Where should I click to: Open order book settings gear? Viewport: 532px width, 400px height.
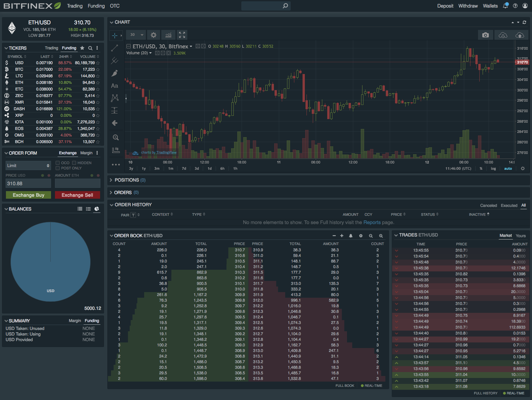(361, 236)
